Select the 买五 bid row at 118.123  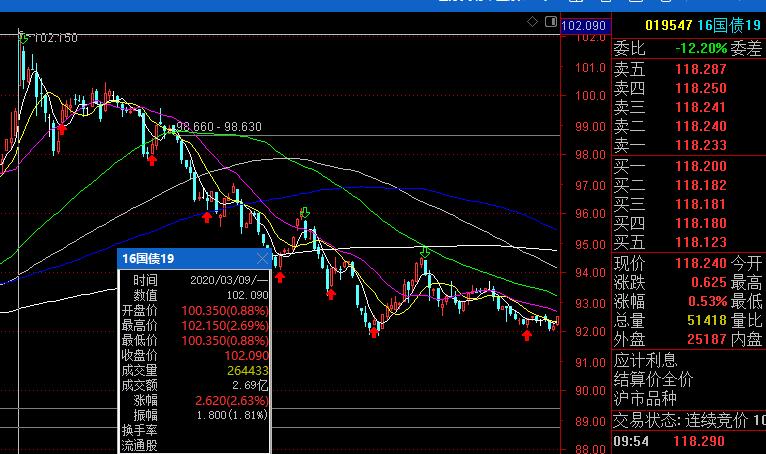click(x=686, y=242)
